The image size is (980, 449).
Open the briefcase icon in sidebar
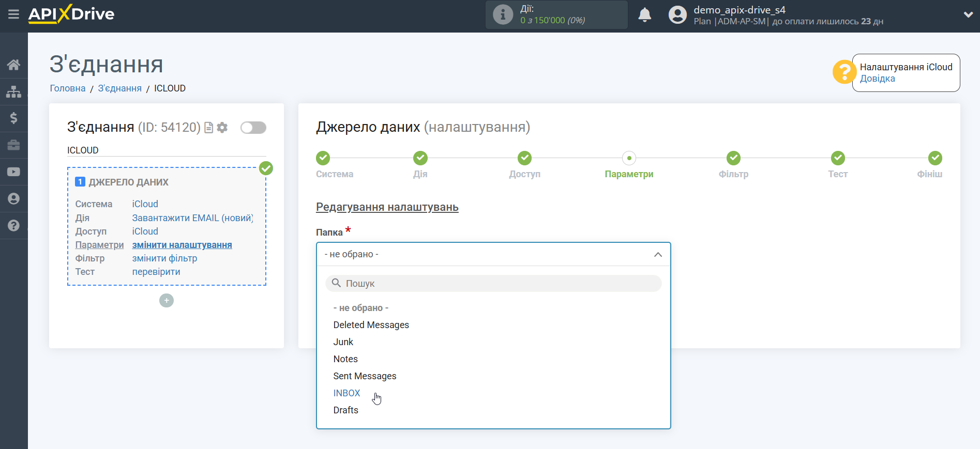13,145
